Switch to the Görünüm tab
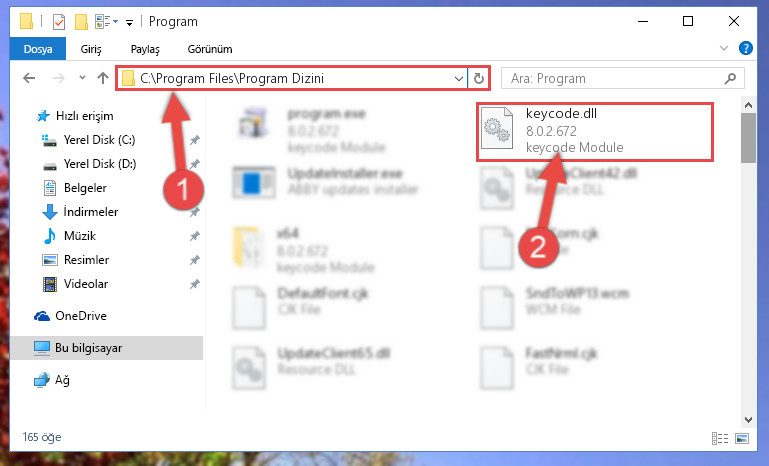The height and width of the screenshot is (466, 769). (210, 49)
